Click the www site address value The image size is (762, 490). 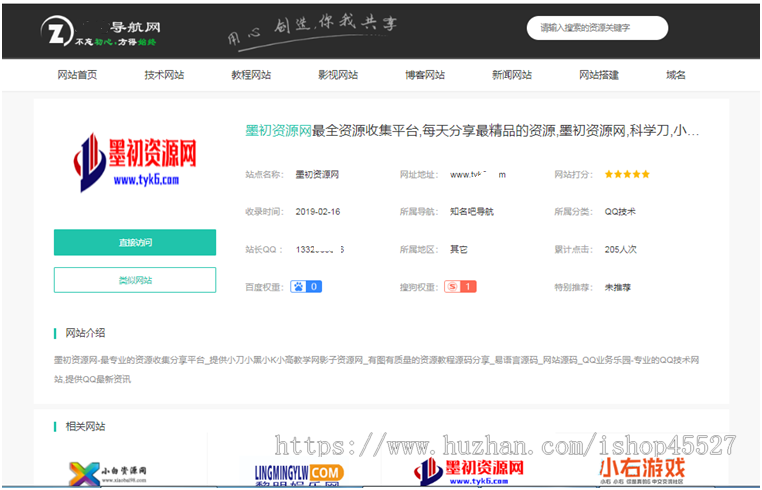point(478,175)
